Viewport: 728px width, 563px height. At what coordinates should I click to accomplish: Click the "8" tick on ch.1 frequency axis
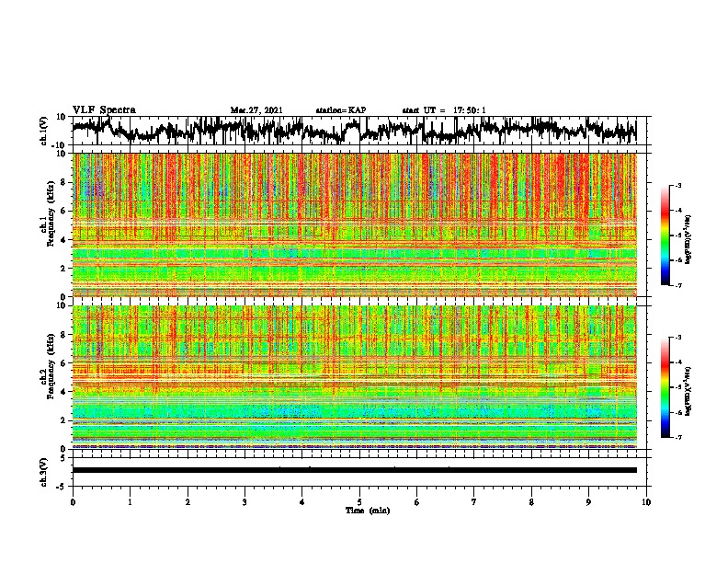pos(64,182)
